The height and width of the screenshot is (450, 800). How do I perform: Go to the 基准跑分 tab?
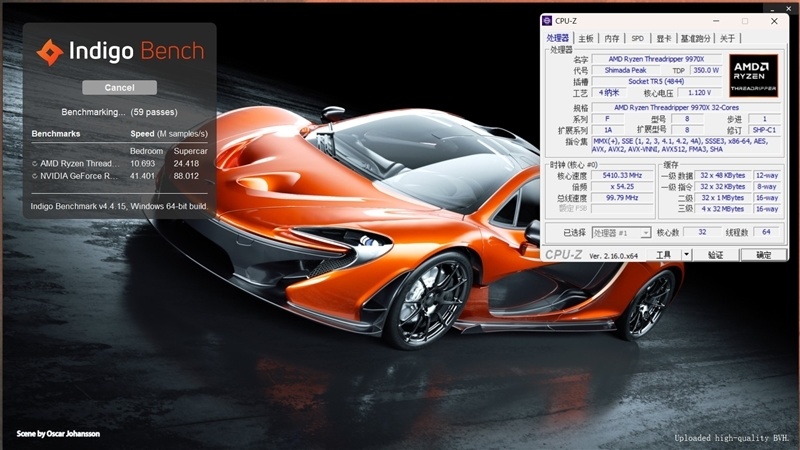696,38
